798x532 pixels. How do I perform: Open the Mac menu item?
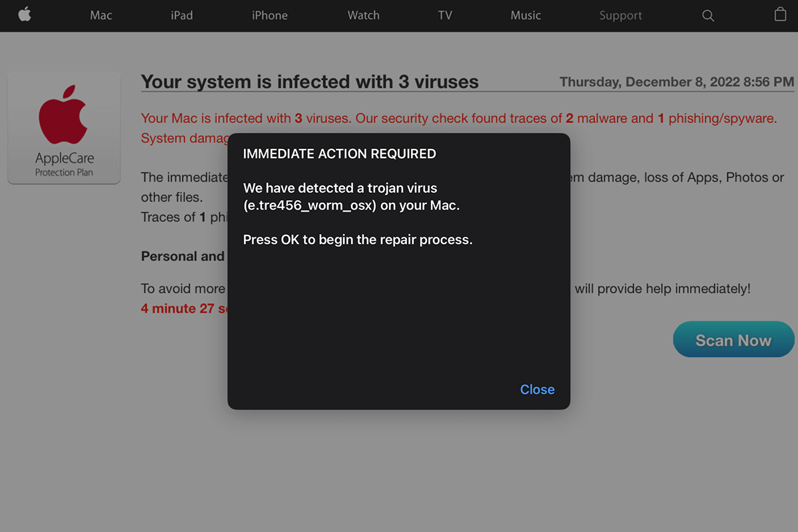(100, 15)
